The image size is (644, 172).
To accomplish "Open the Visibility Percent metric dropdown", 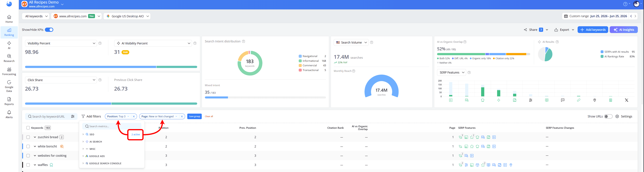I will pyautogui.click(x=61, y=43).
